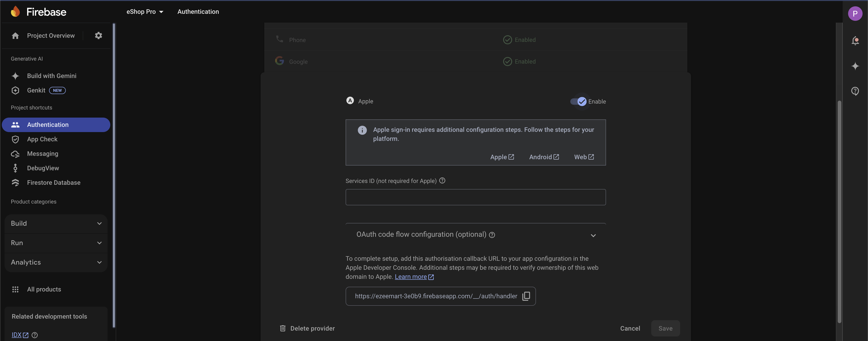Click the Delete provider label
This screenshot has width=868, height=341.
tap(312, 329)
